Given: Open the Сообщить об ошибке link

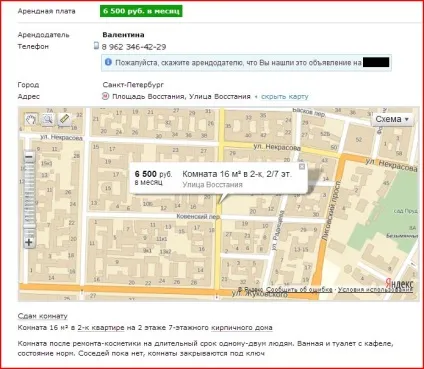Looking at the screenshot, I should pyautogui.click(x=299, y=289).
